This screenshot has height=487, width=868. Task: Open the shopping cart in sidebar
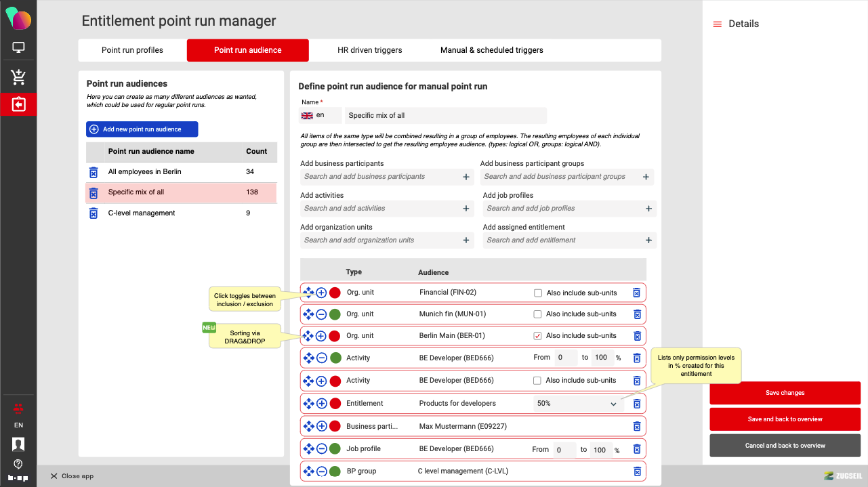coord(18,77)
